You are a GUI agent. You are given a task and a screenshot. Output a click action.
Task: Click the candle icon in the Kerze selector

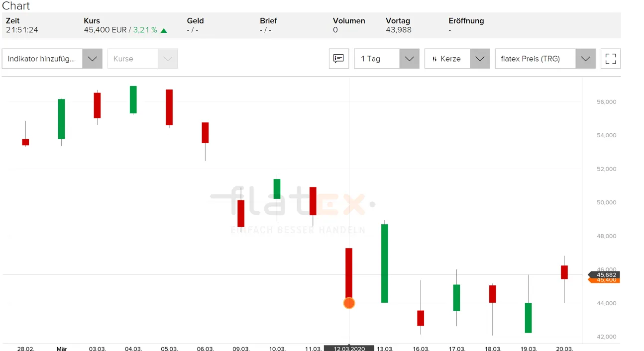(x=434, y=59)
